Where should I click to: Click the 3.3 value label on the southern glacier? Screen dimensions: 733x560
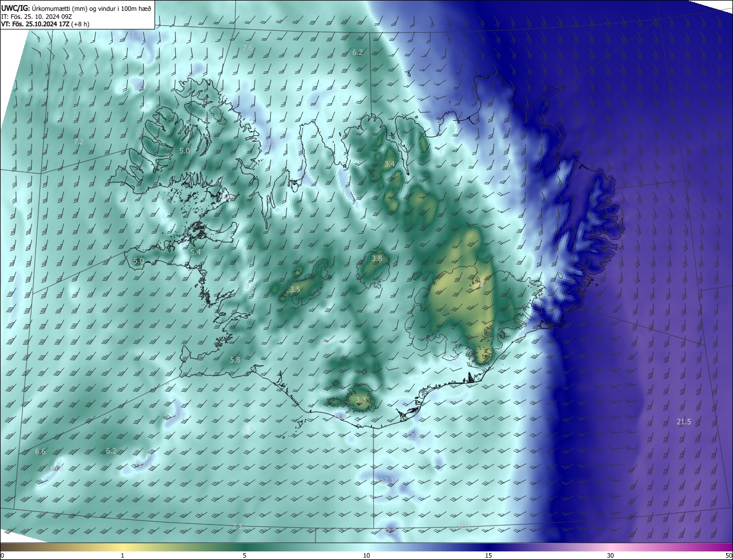pyautogui.click(x=361, y=400)
